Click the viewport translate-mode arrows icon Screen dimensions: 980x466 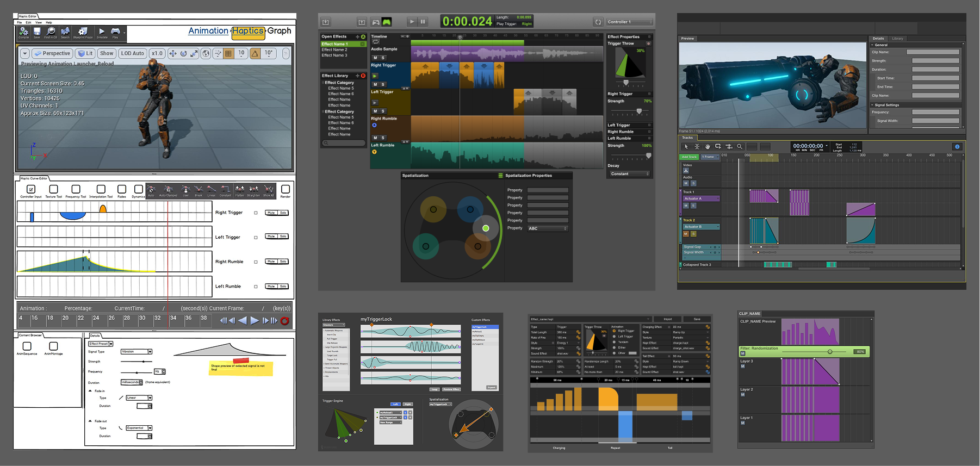(172, 53)
